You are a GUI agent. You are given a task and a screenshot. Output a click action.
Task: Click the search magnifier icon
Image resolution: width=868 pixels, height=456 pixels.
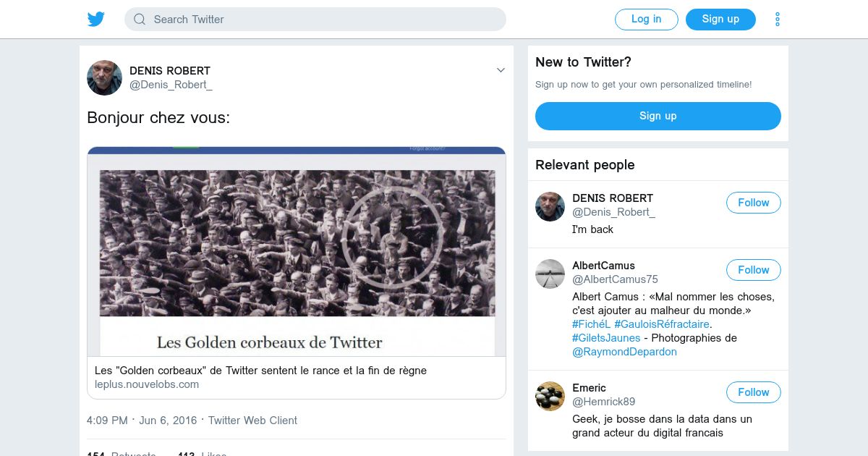tap(140, 20)
